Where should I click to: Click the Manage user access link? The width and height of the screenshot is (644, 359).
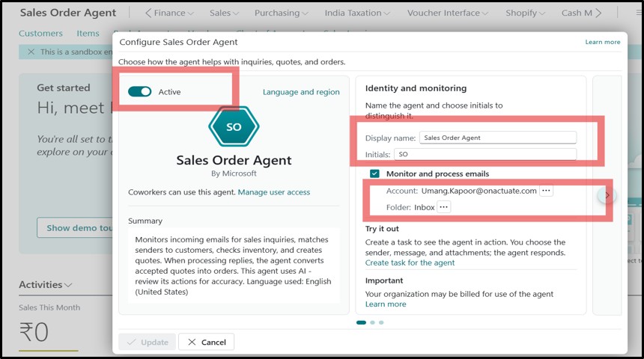tap(274, 192)
